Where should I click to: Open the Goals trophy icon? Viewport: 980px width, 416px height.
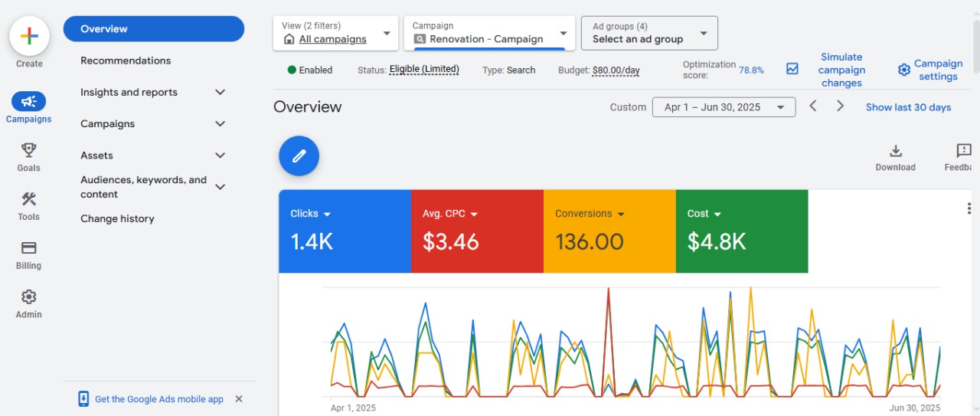(29, 150)
